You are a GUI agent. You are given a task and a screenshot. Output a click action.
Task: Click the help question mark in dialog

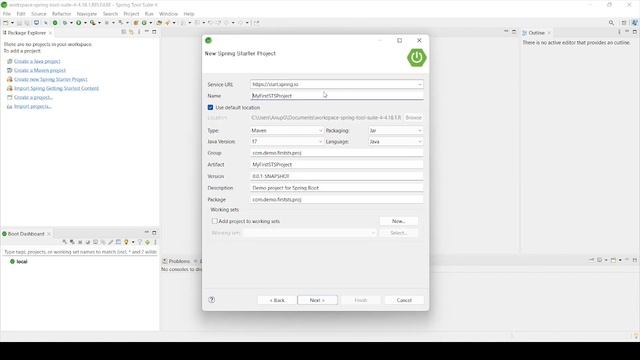click(x=211, y=300)
